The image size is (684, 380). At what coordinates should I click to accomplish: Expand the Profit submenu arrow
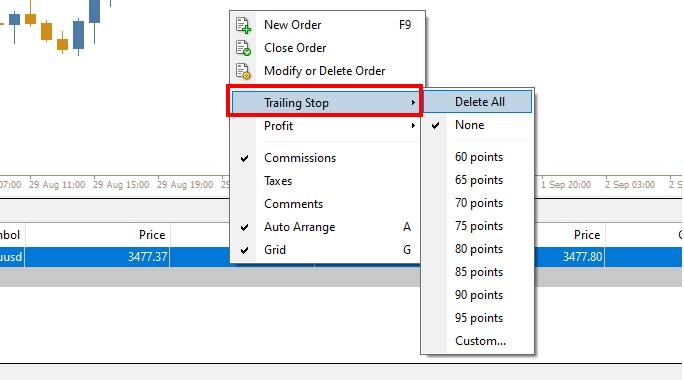tap(413, 126)
